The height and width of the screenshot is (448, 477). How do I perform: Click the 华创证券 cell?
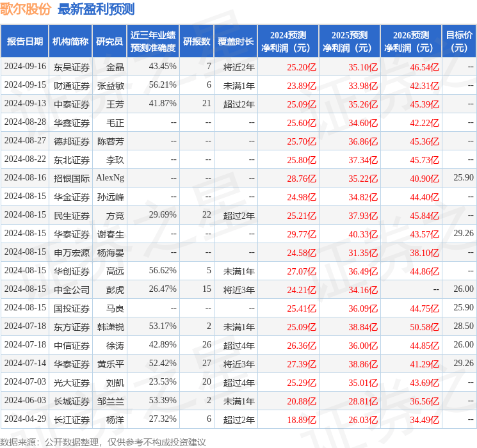point(72,271)
